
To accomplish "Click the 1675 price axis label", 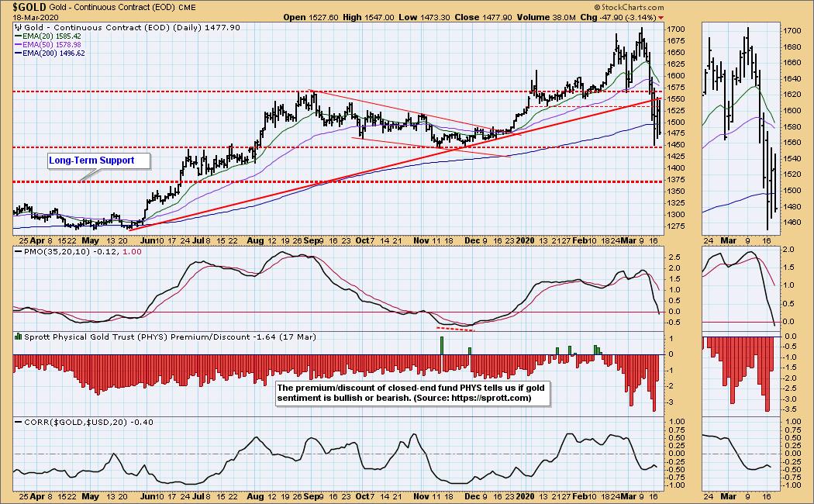I will (675, 41).
